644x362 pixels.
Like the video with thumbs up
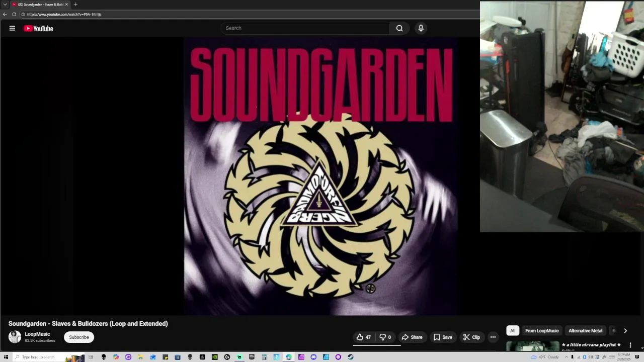363,337
